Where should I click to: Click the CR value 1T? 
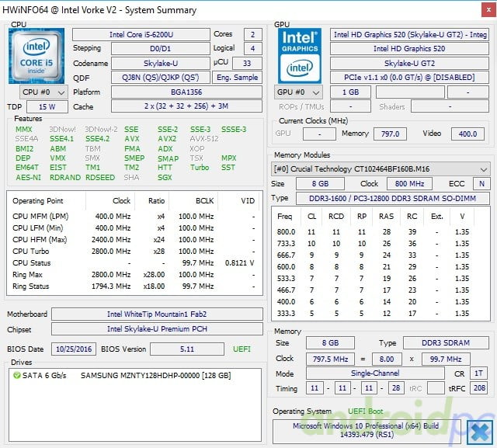click(478, 373)
